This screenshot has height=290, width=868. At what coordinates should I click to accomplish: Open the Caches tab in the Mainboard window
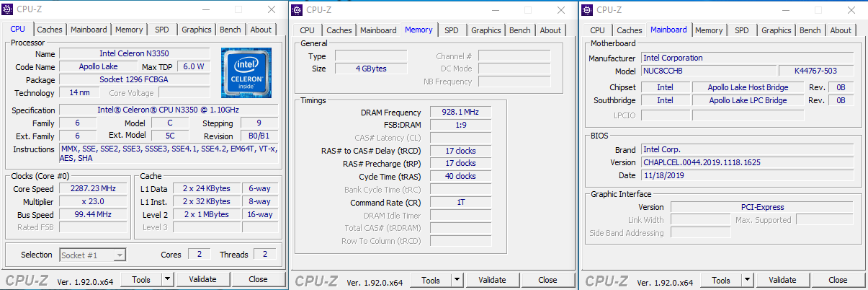coord(630,30)
